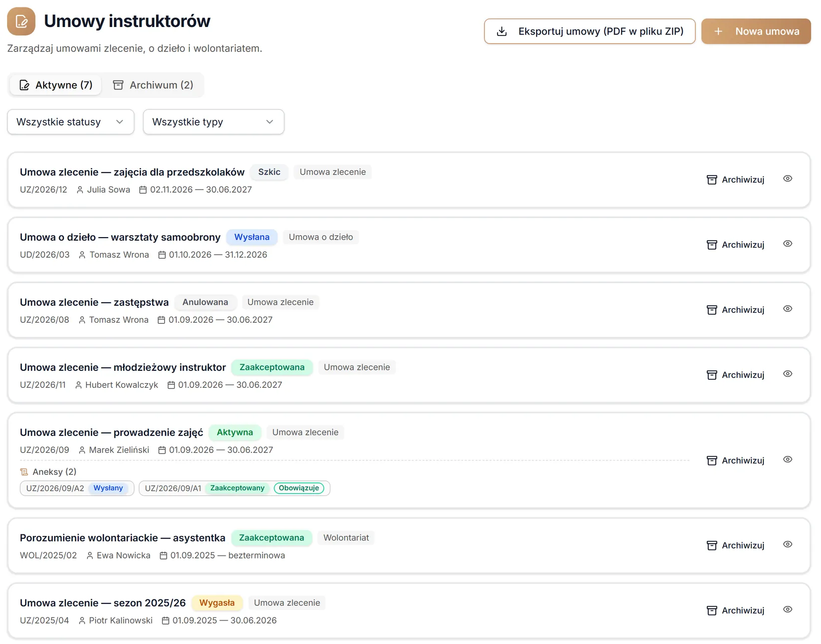Click the Umowa o dzieło type badge
This screenshot has height=644, width=821.
pos(321,237)
